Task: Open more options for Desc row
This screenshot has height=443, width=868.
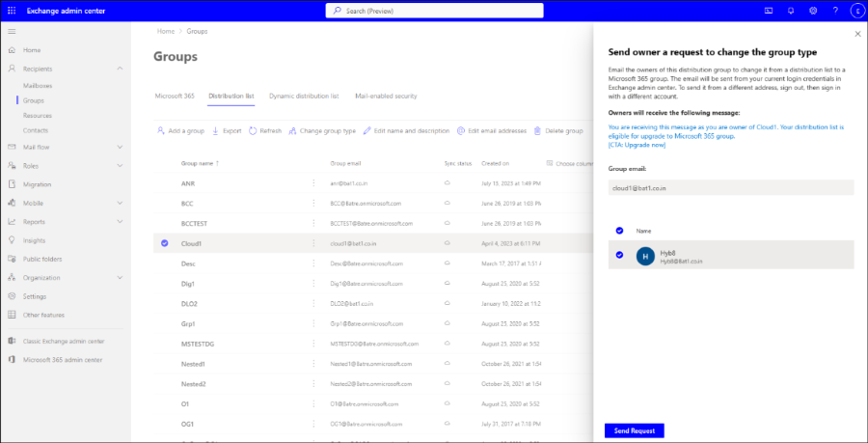Action: click(313, 263)
